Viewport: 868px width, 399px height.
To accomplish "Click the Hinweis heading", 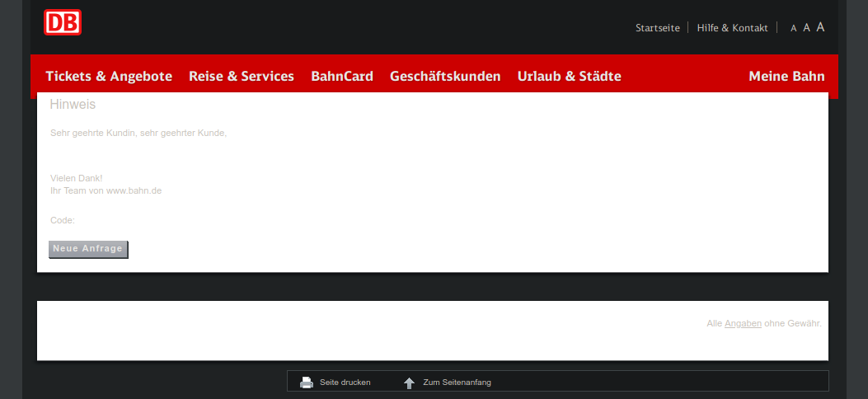I will (73, 104).
